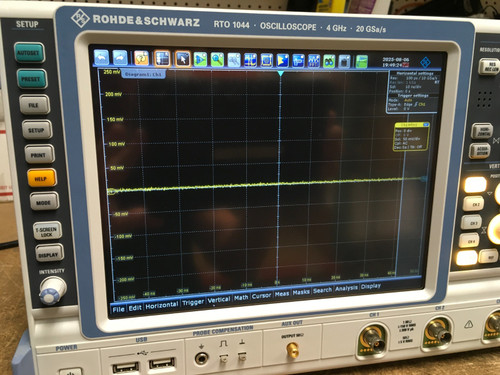The image size is (500, 375).
Task: Minimize the yellow Ch1 signal icon
Action: pos(426,125)
